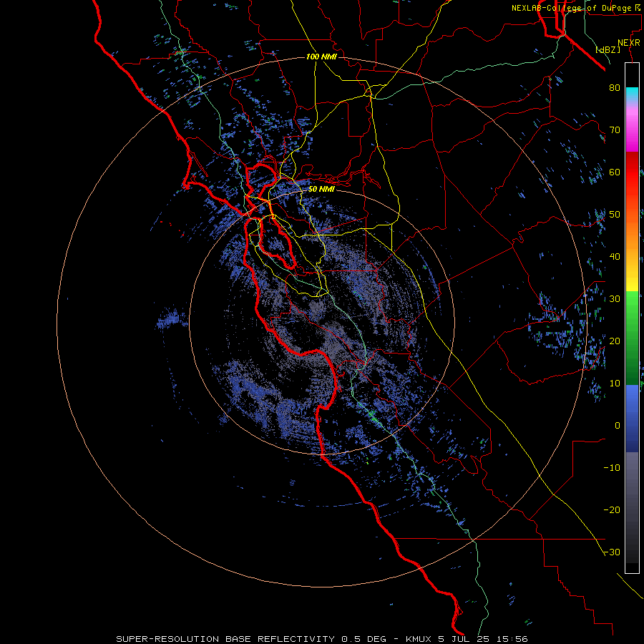644x644 pixels.
Task: Pick the red band of the color scale
Action: (x=632, y=172)
